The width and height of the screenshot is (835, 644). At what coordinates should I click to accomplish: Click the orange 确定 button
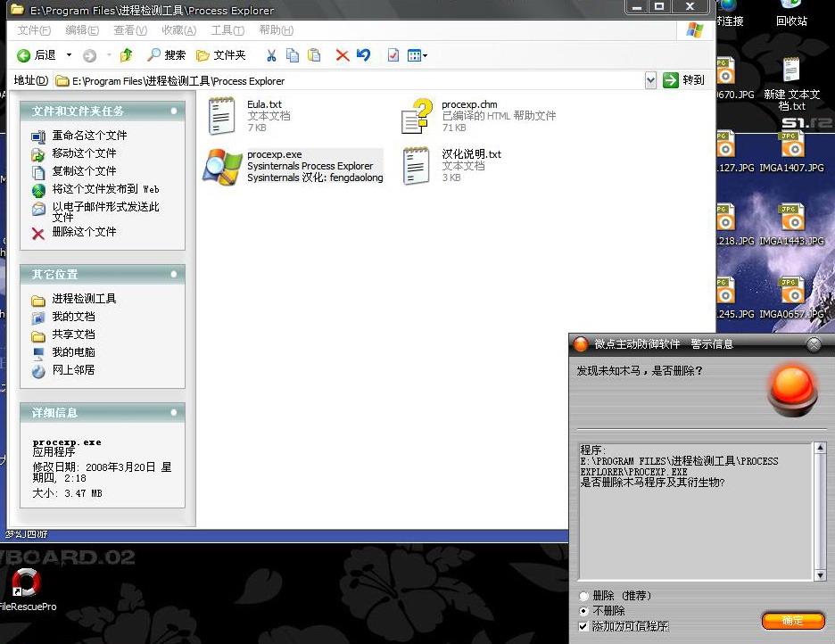(x=793, y=621)
